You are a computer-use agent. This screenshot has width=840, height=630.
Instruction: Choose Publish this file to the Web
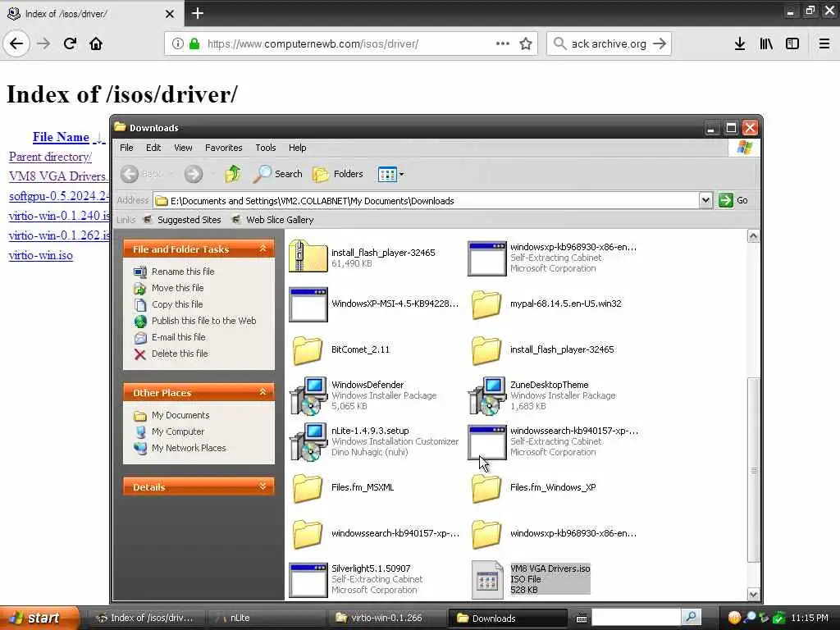(x=203, y=321)
